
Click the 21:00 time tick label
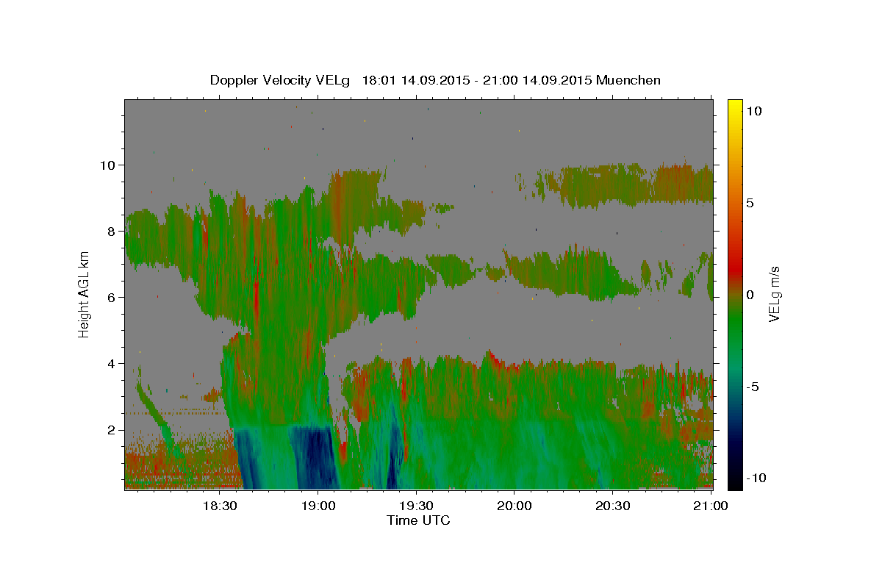pyautogui.click(x=711, y=506)
